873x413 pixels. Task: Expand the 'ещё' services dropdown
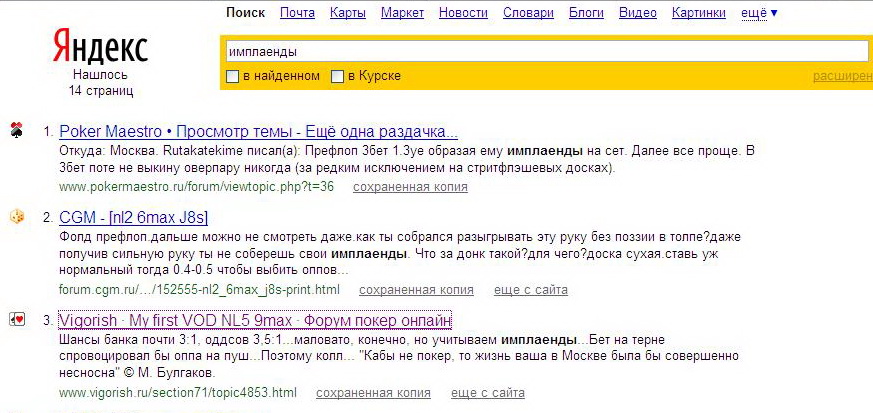(759, 12)
